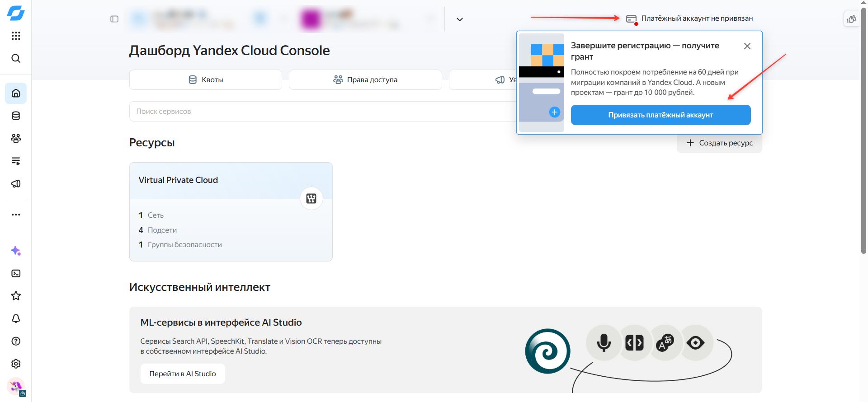Launch the terminal shell sidebar icon
The height and width of the screenshot is (402, 868).
click(16, 274)
